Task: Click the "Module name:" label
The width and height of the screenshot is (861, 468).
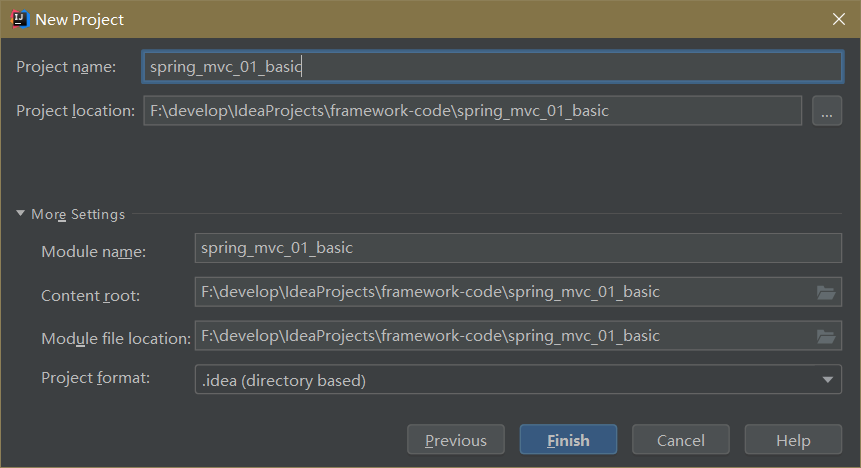Action: [x=93, y=251]
